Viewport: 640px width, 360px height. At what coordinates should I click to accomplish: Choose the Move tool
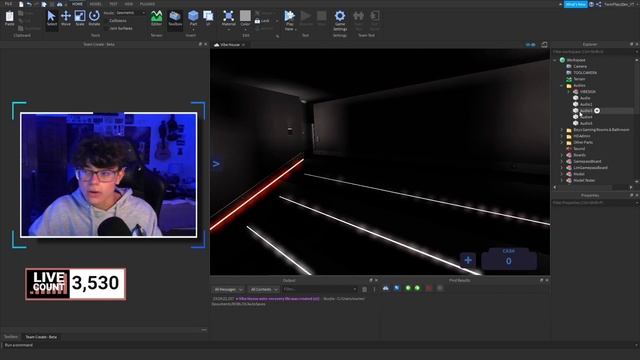pyautogui.click(x=66, y=19)
